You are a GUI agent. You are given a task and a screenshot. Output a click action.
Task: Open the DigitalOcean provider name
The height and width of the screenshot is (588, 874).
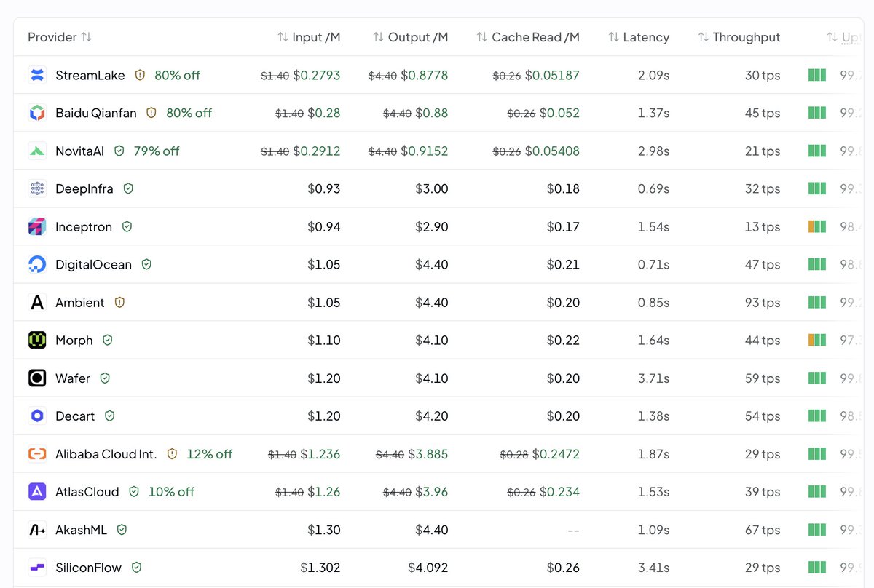[94, 264]
